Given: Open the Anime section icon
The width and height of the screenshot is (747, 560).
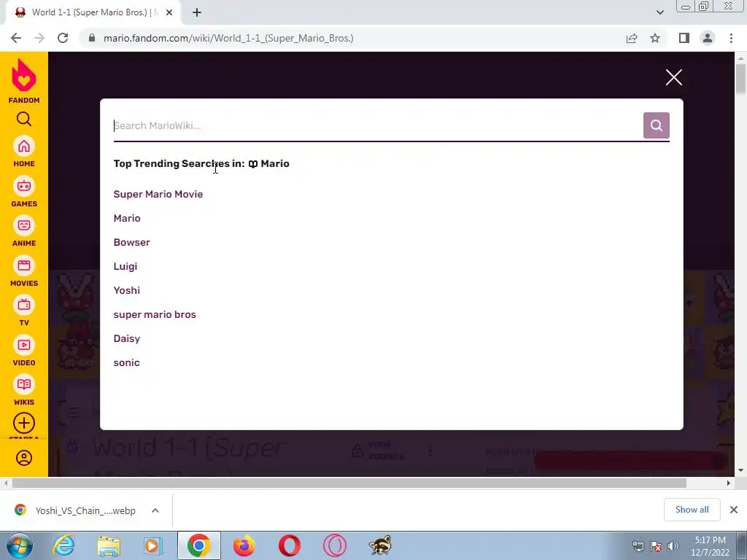Looking at the screenshot, I should pos(24,226).
